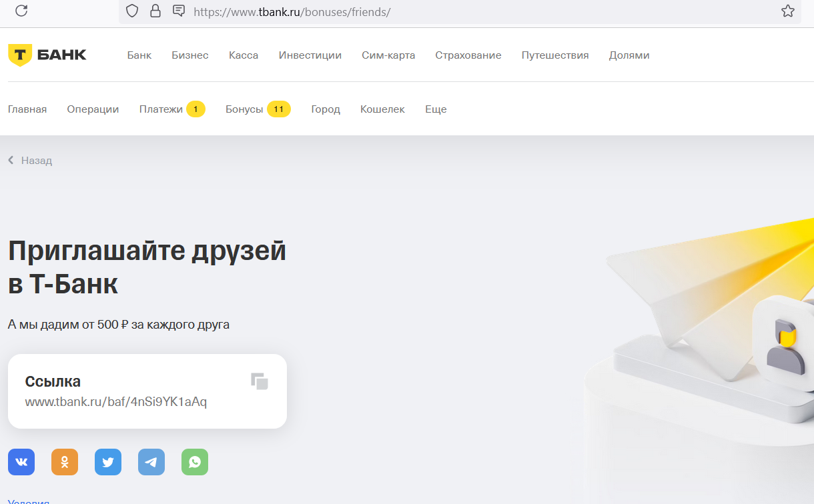Click the yellow 1 badge on Платежи
This screenshot has width=814, height=504.
coord(195,109)
